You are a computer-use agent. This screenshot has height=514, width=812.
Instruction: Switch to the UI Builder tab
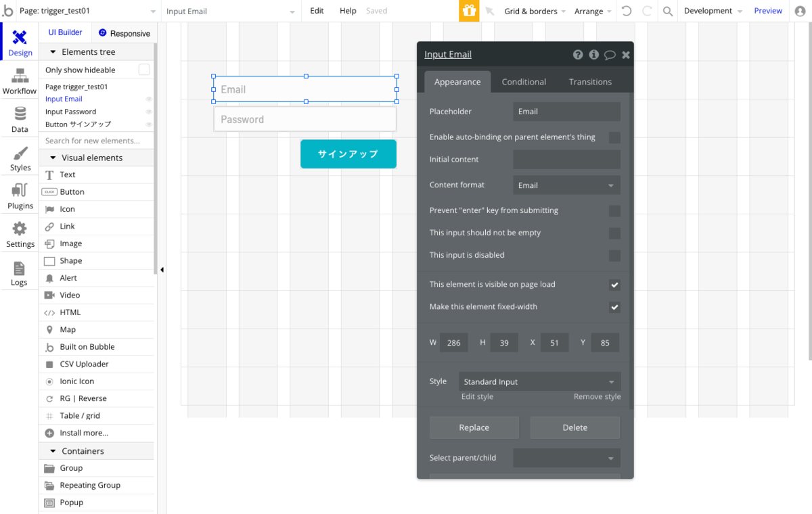(65, 32)
